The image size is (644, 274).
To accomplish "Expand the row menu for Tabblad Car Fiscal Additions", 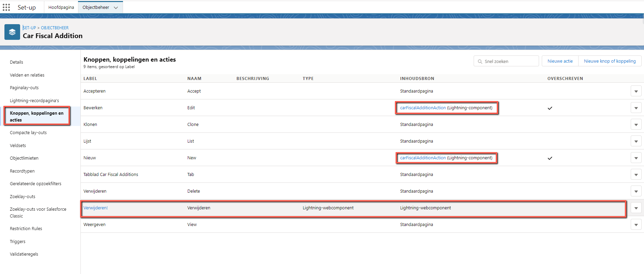I will pyautogui.click(x=636, y=175).
